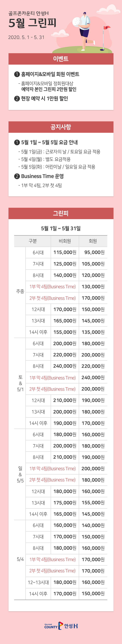Viewport: 122px width, 644px height.
Task: Select the 그린피 section header
Action: [x=61, y=213]
